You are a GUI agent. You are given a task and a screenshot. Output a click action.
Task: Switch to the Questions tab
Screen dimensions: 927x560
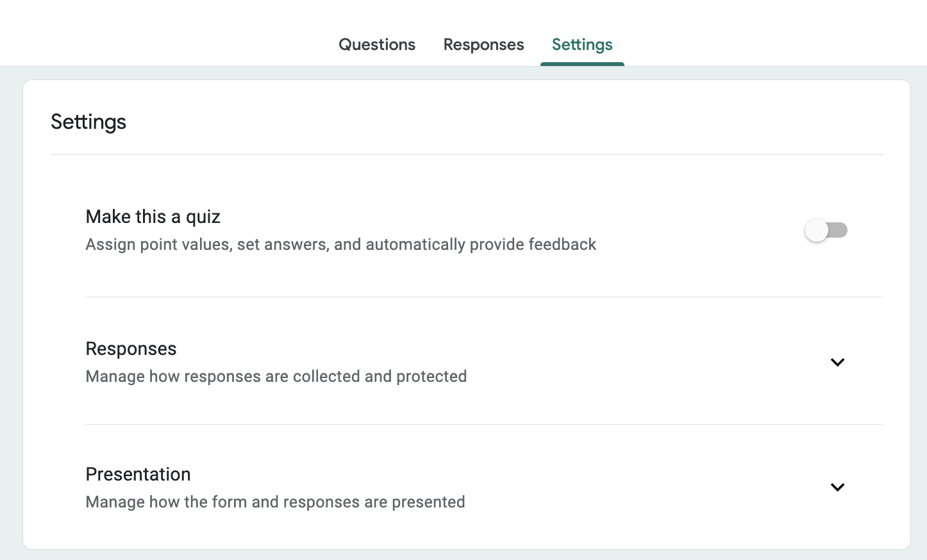[x=377, y=44]
